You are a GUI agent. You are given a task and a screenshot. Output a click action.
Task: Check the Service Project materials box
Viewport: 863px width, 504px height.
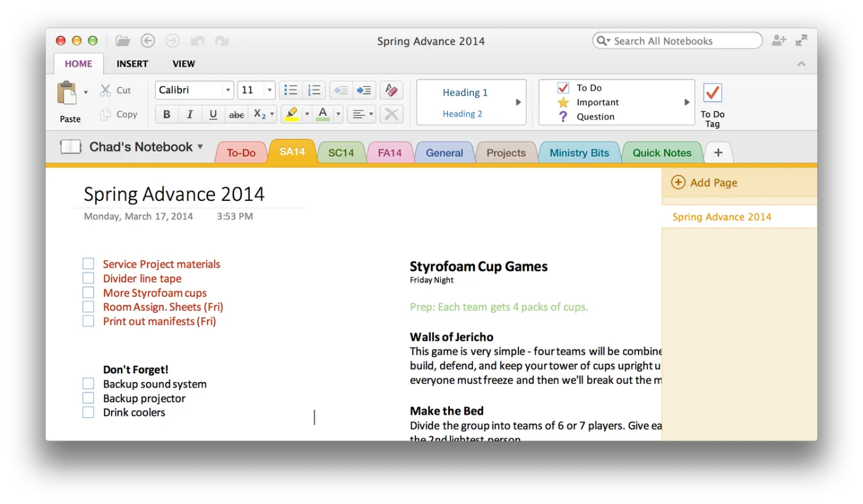(x=88, y=264)
